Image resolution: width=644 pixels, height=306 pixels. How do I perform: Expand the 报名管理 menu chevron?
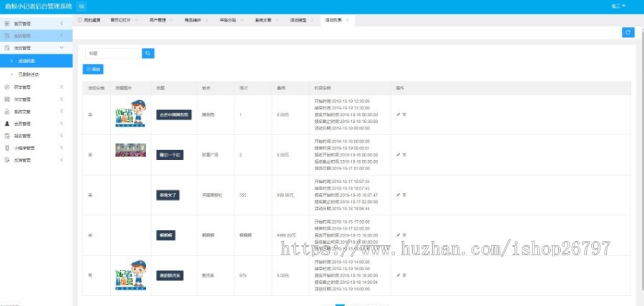(62, 136)
